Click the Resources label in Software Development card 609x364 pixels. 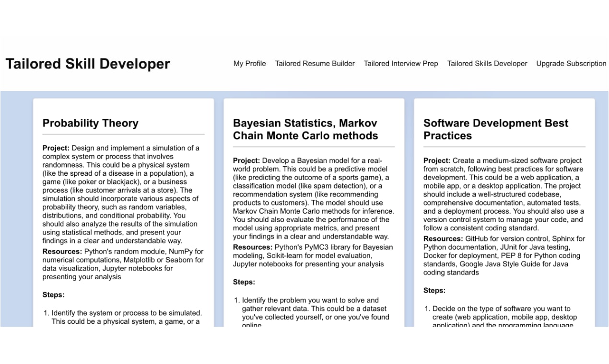[x=443, y=239]
